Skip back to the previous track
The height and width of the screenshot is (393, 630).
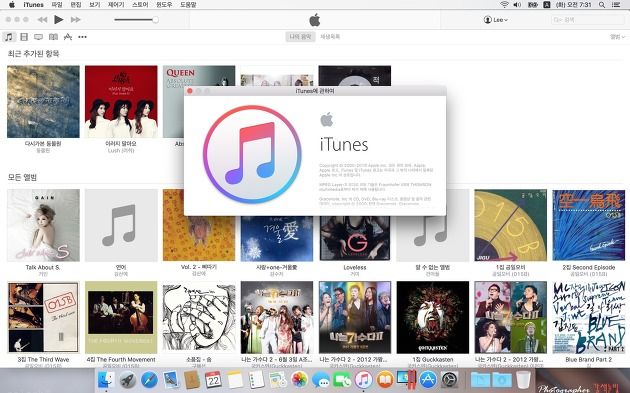(x=42, y=19)
